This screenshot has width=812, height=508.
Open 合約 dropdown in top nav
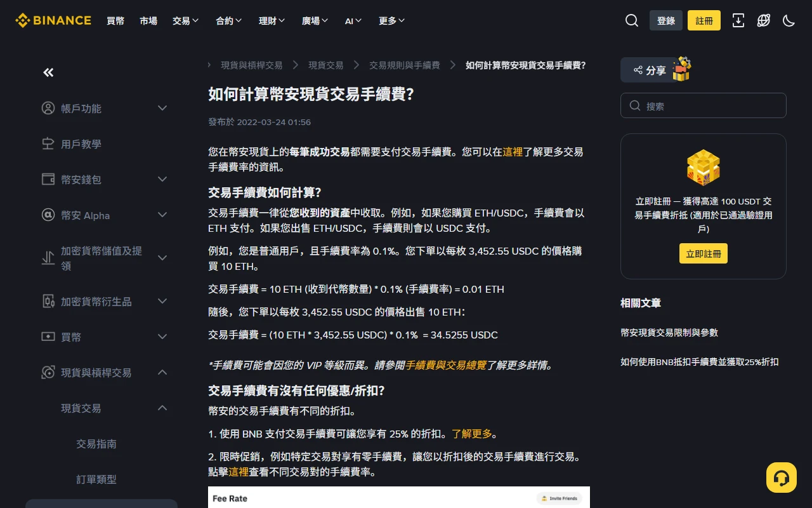click(x=229, y=21)
